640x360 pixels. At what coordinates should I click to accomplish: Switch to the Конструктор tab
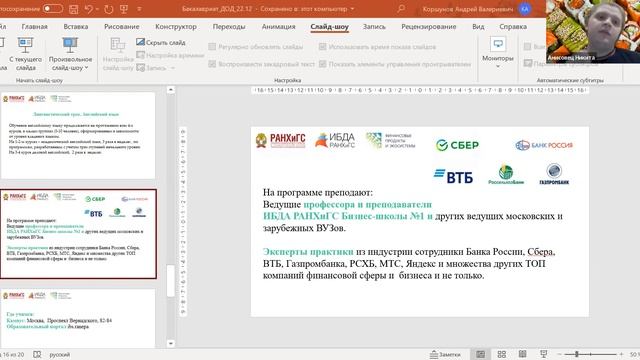[x=176, y=27]
